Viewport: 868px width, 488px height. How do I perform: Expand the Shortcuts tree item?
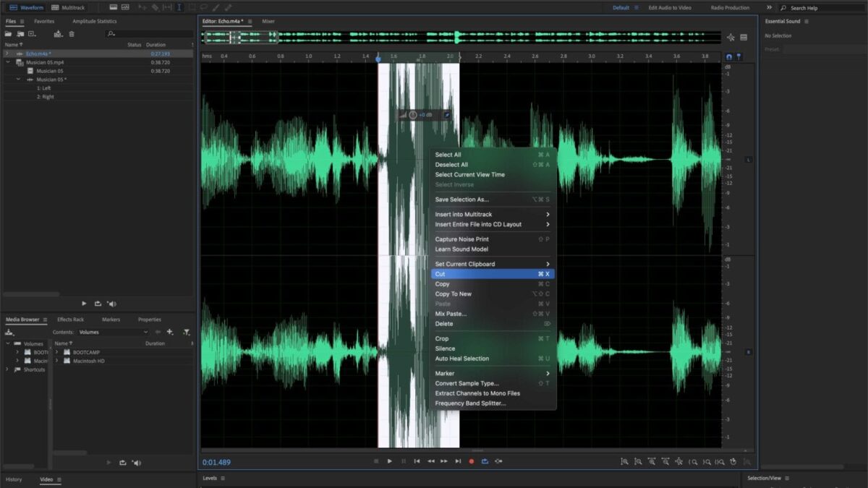pyautogui.click(x=8, y=369)
